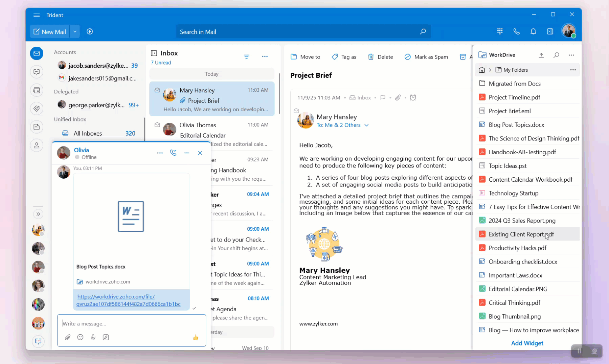Go to WorkDrive home folder icon
609x364 pixels.
pos(482,70)
